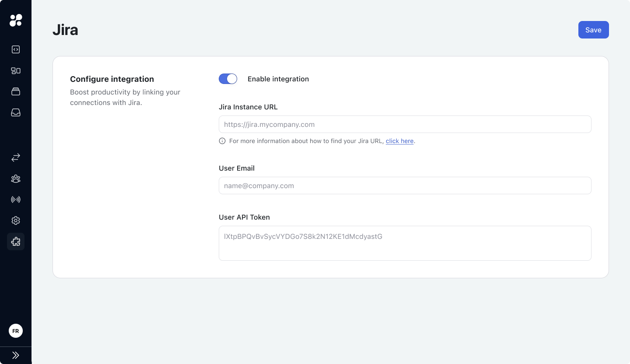
Task: Expand the sidebar with double chevron
Action: [16, 355]
